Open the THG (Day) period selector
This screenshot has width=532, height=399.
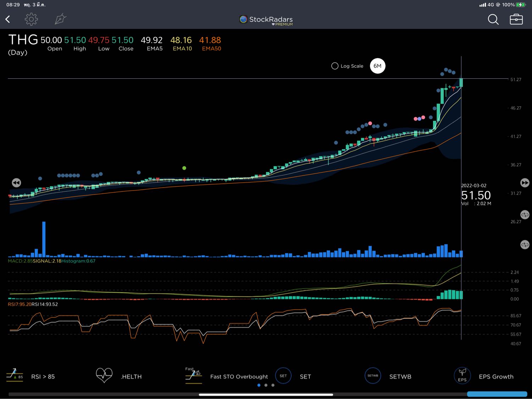[x=23, y=45]
